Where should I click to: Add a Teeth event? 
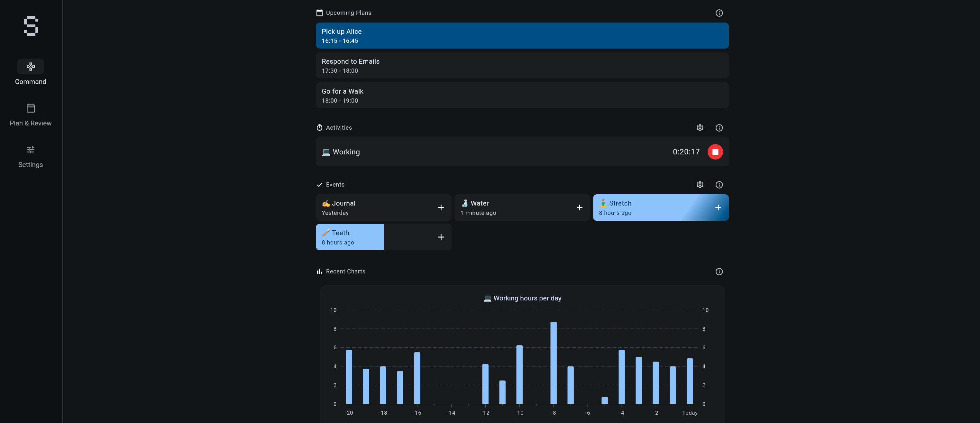(x=441, y=237)
